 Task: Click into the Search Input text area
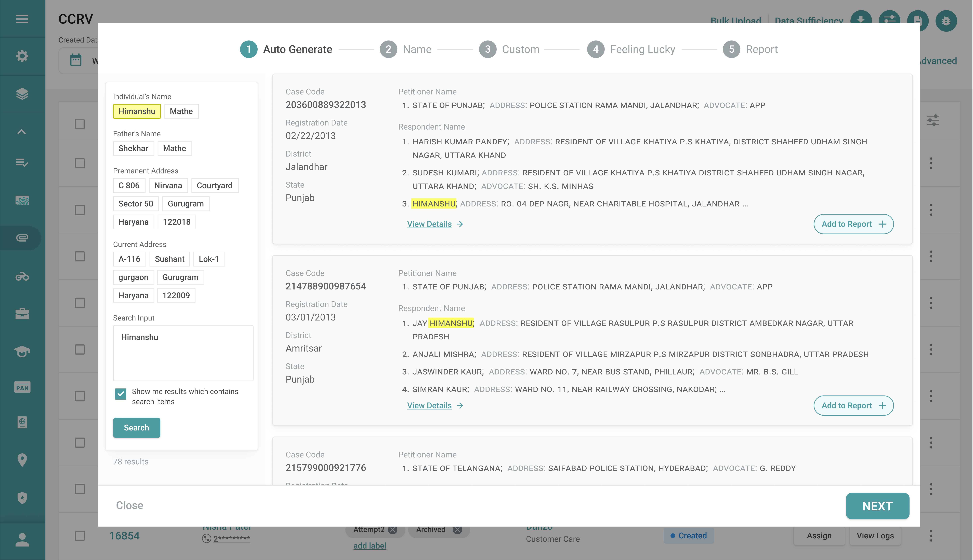[x=183, y=354]
